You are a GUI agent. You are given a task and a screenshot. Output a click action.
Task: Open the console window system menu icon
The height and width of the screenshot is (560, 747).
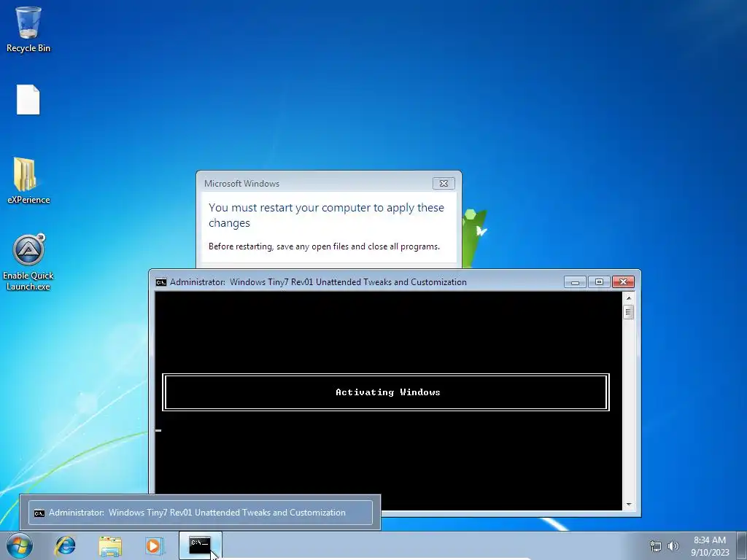pyautogui.click(x=161, y=282)
